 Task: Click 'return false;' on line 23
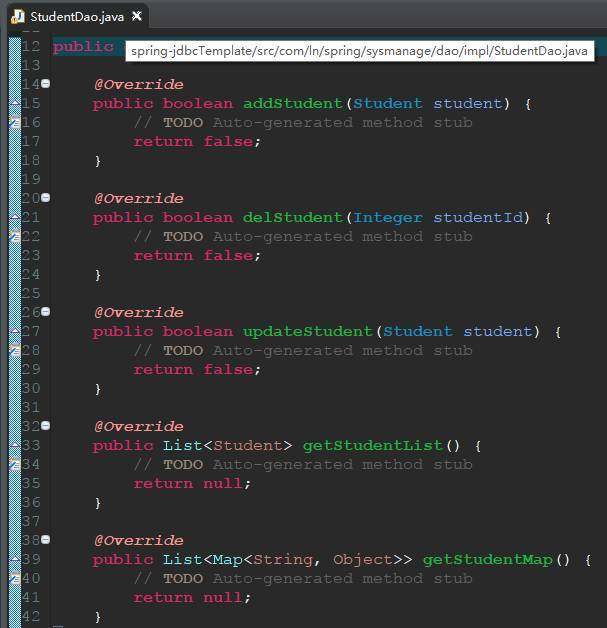(197, 255)
